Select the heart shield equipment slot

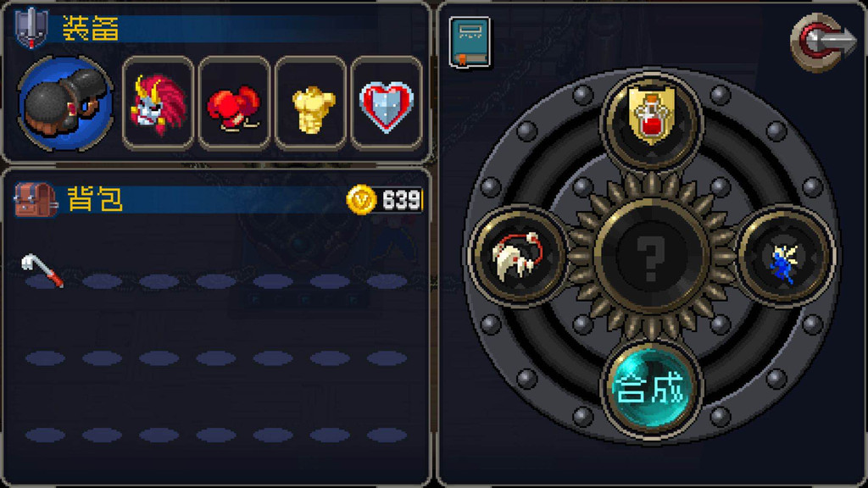click(x=387, y=103)
